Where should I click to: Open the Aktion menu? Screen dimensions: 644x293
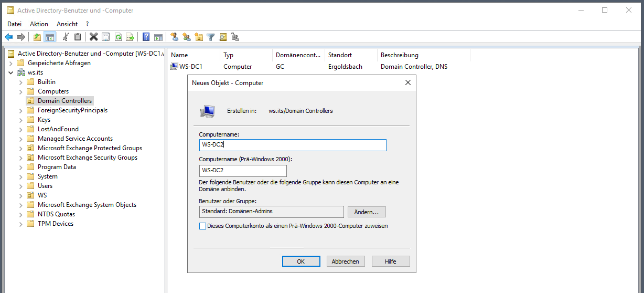39,24
